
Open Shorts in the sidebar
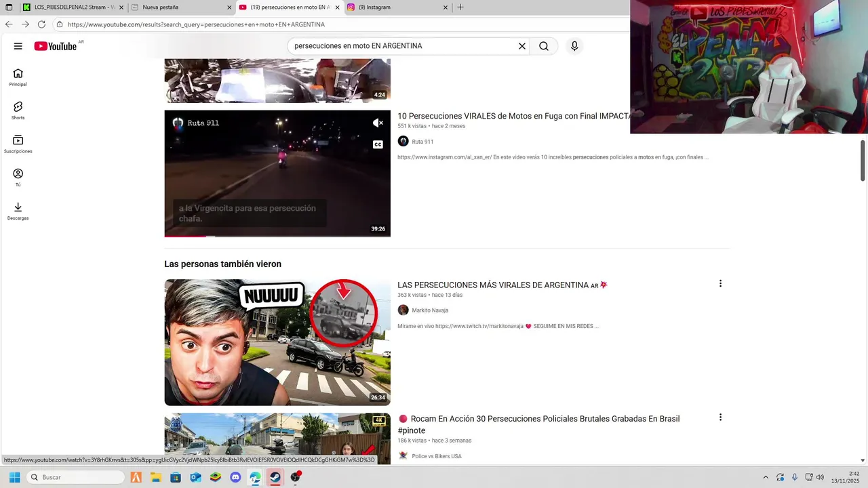click(18, 111)
